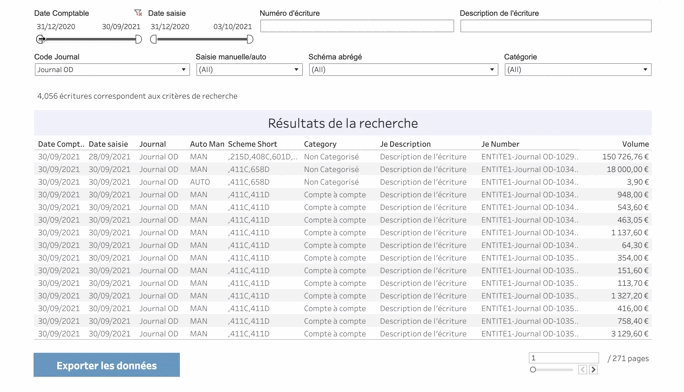
Task: Click the Numéro d'écriture input field
Action: [x=357, y=26]
